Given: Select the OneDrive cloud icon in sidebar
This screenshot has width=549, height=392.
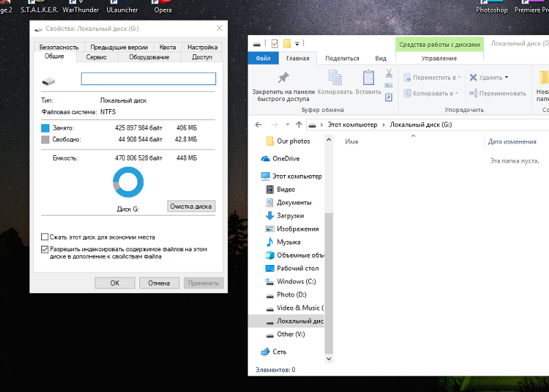Looking at the screenshot, I should pyautogui.click(x=266, y=158).
